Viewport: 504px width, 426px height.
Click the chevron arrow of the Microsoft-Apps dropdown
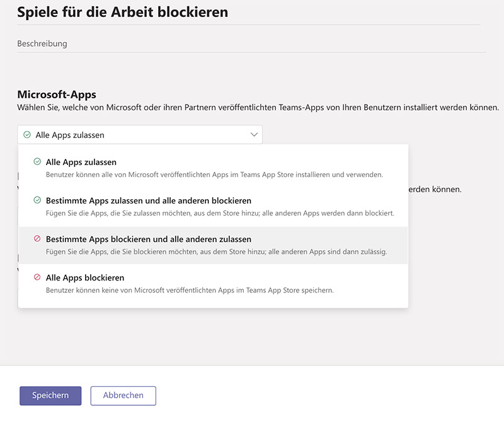point(254,135)
